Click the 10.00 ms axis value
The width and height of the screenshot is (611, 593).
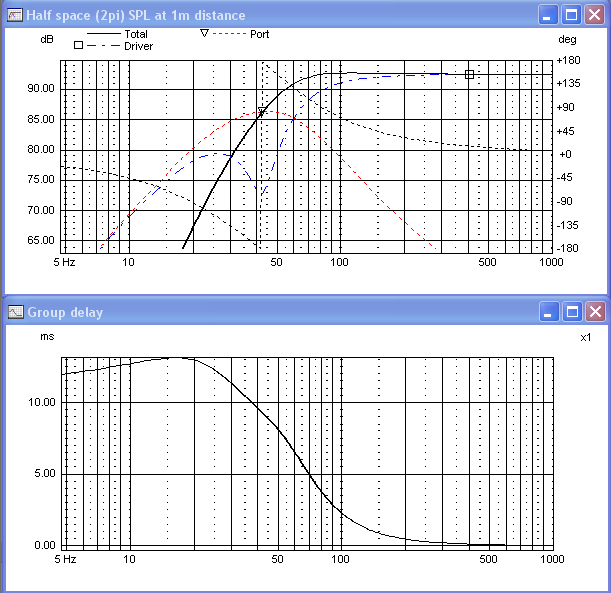(x=42, y=402)
